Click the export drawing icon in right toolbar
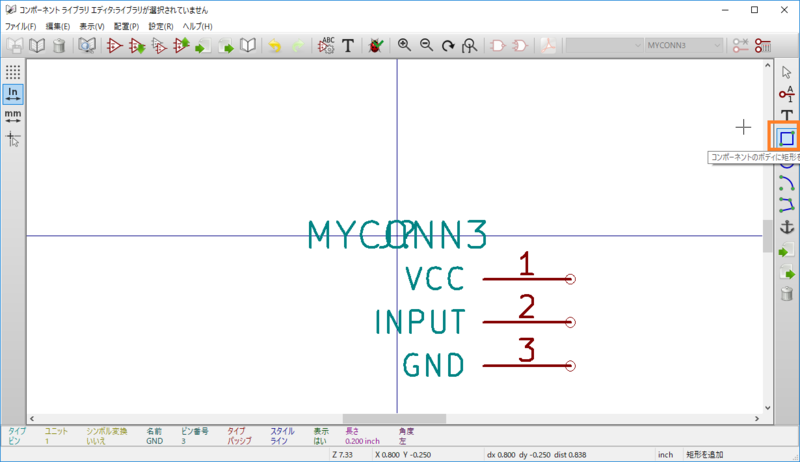The height and width of the screenshot is (462, 800). point(786,272)
